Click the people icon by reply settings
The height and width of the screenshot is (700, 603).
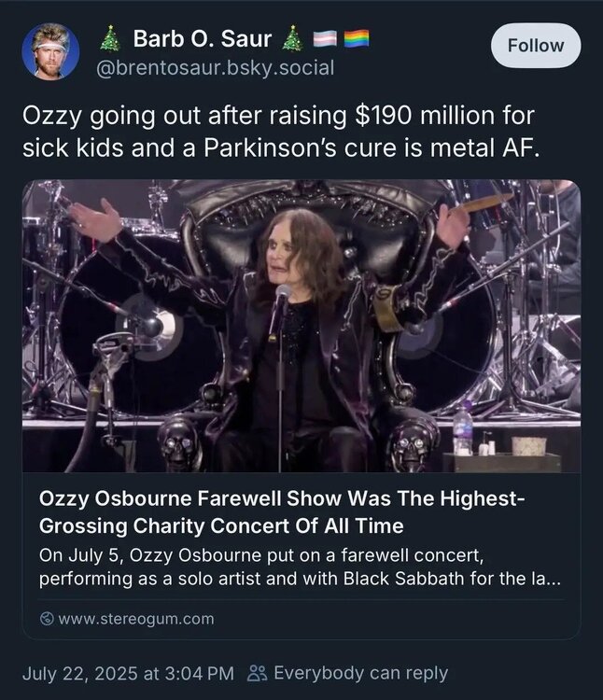click(258, 673)
